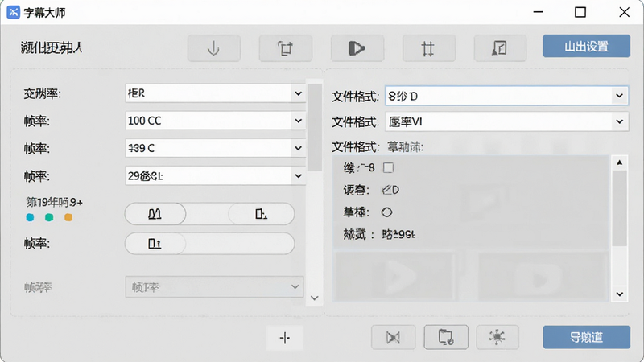644x362 pixels.
Task: Click the left segment of lower pill toggle
Action: coord(155,244)
